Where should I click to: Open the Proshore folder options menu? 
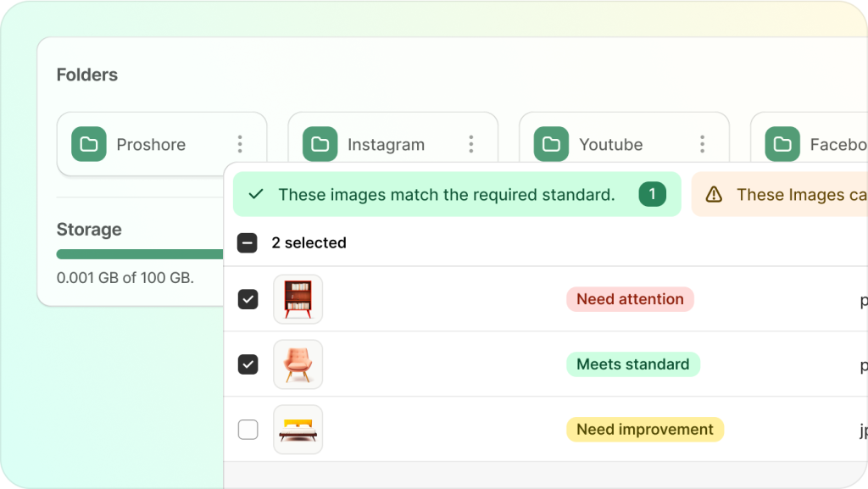click(240, 144)
